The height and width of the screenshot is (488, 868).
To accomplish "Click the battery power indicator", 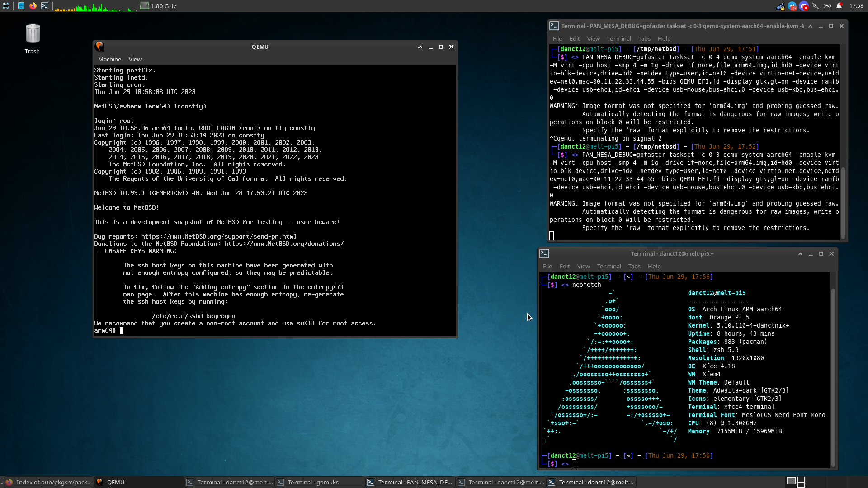I will click(827, 6).
